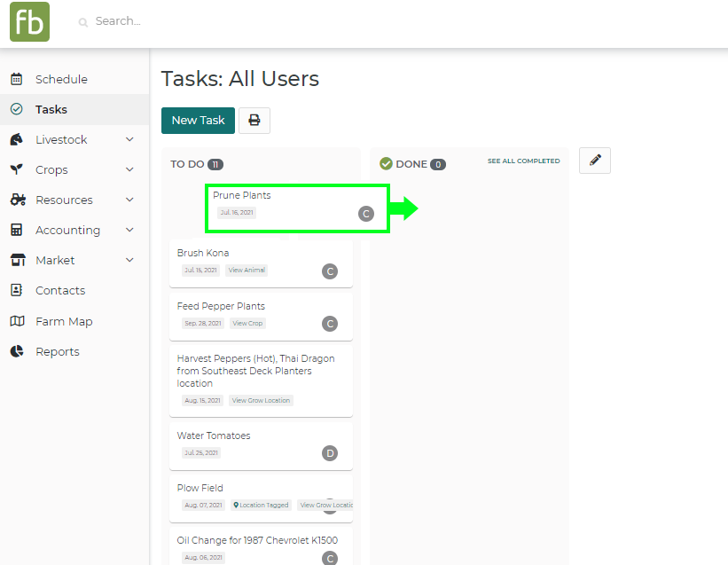The width and height of the screenshot is (728, 565).
Task: Click the Done count badge
Action: 438,164
